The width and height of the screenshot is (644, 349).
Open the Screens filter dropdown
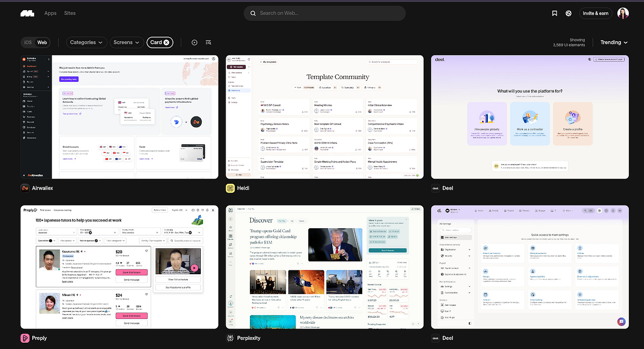pyautogui.click(x=126, y=42)
